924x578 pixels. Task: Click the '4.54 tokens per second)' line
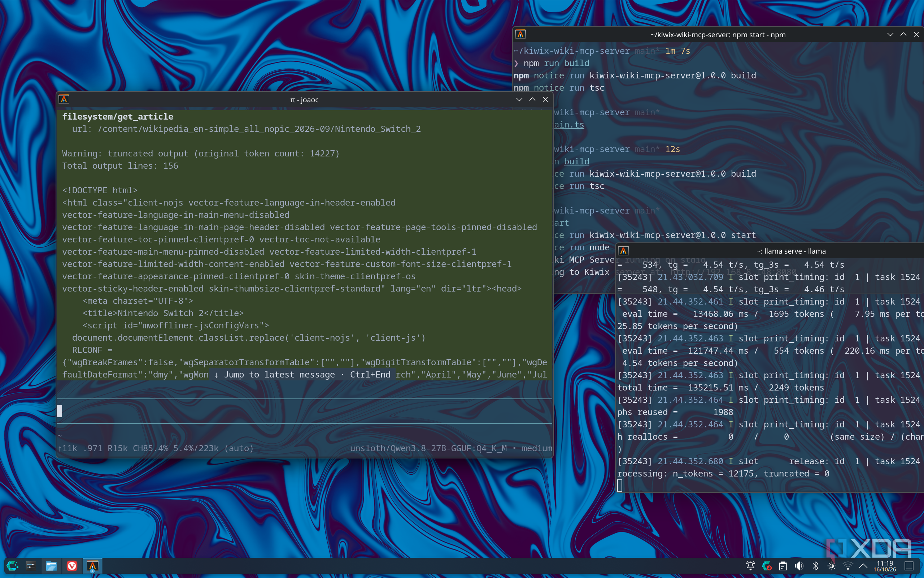click(680, 363)
